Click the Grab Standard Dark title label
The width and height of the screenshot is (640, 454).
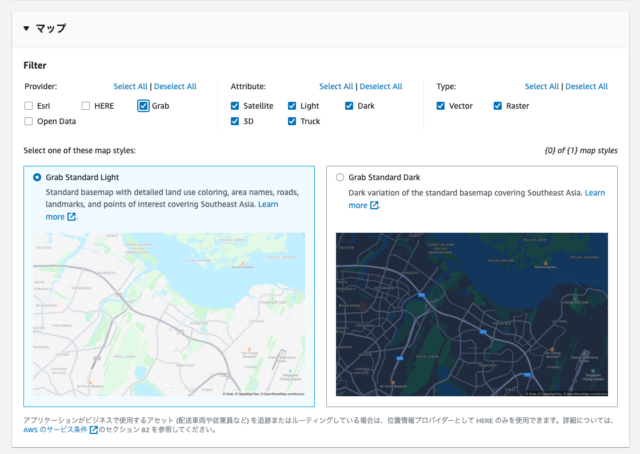tap(384, 177)
